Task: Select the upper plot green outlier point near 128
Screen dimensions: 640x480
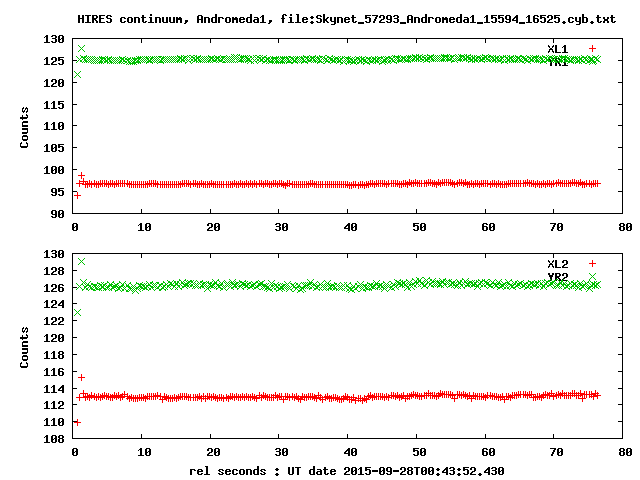Action: pos(81,49)
